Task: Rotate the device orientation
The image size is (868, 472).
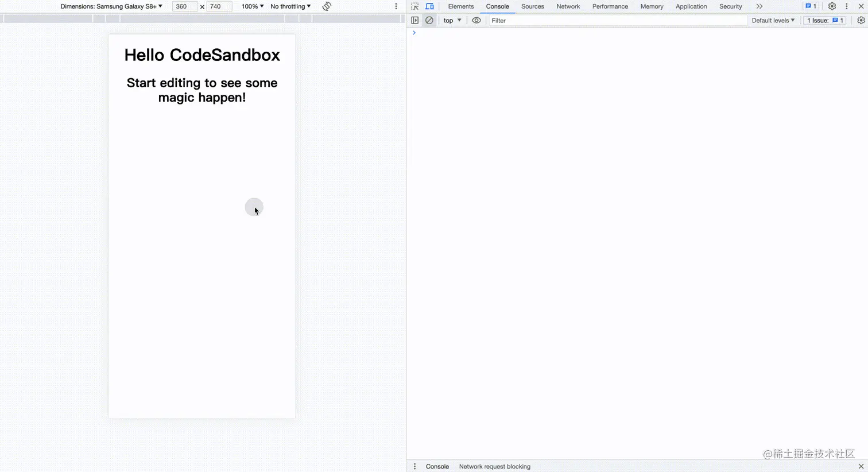Action: 327,6
